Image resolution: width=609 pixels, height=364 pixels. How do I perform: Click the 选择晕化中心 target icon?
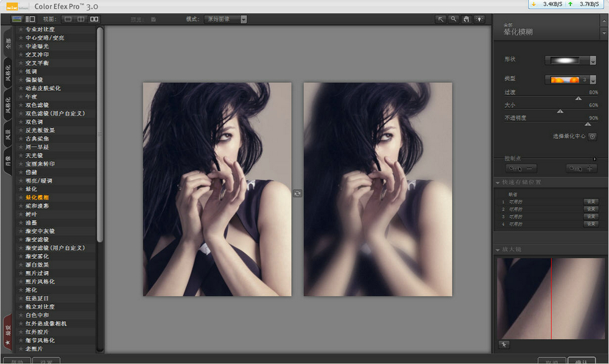pos(592,136)
